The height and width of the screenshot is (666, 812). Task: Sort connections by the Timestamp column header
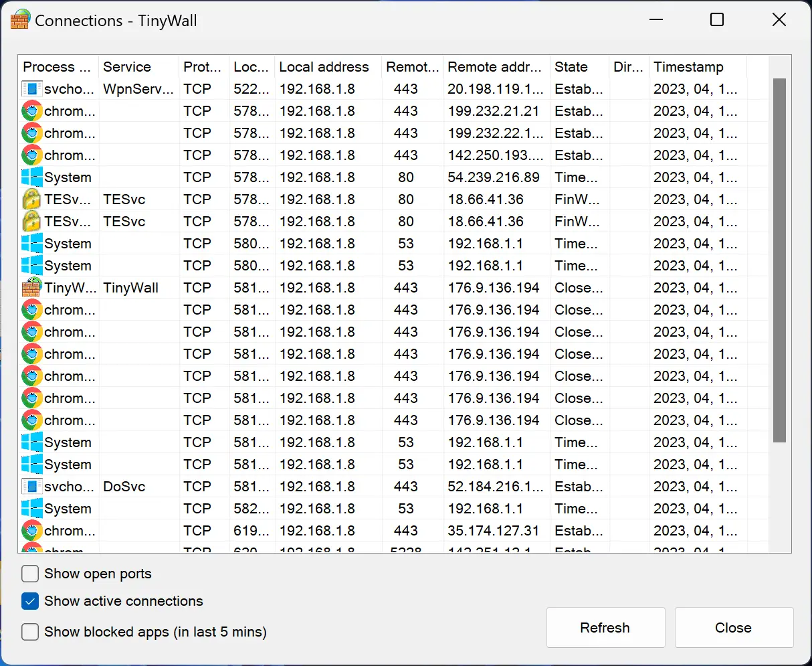[689, 66]
